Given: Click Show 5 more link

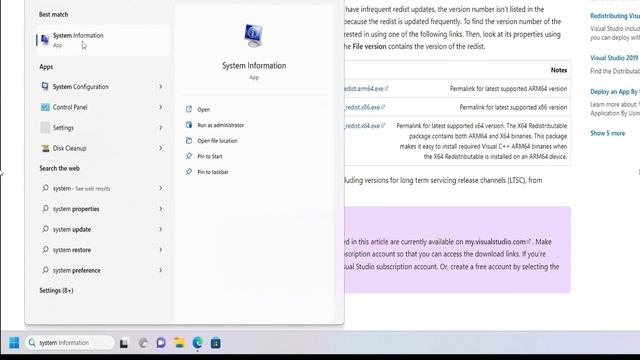Looking at the screenshot, I should [x=607, y=133].
